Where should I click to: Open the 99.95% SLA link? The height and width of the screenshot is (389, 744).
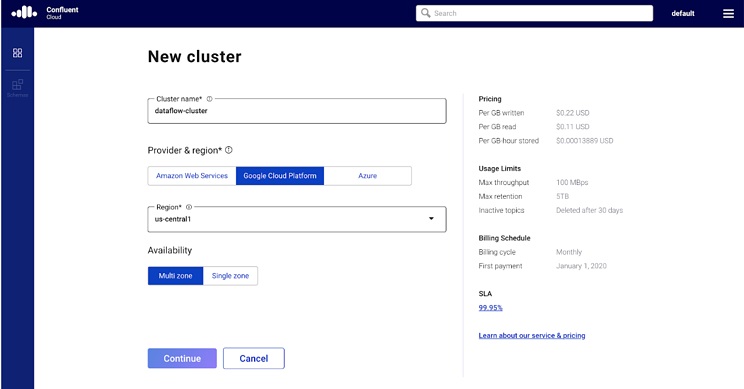click(491, 307)
